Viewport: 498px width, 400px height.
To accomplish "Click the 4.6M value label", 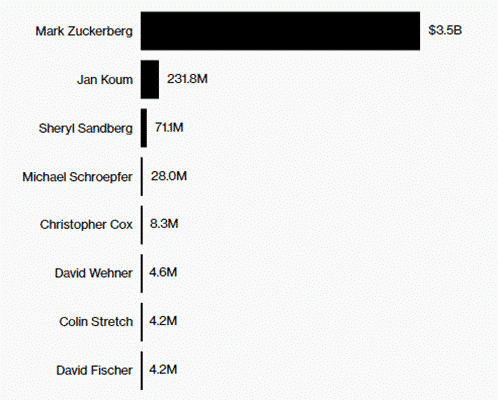I will pyautogui.click(x=163, y=272).
